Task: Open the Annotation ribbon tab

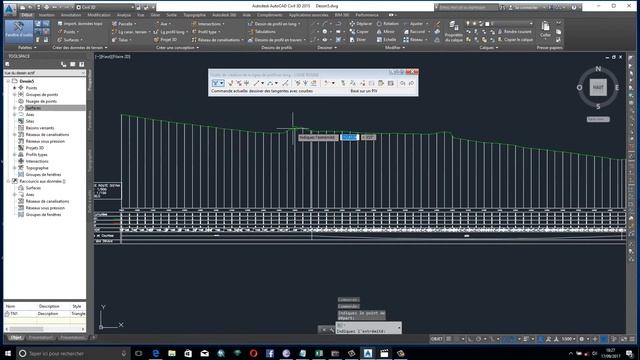Action: 71,15
